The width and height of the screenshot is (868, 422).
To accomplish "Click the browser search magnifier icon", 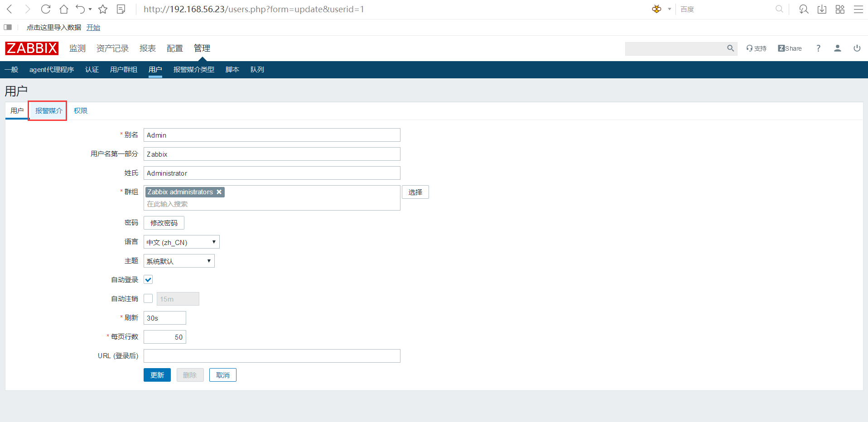I will tap(779, 9).
